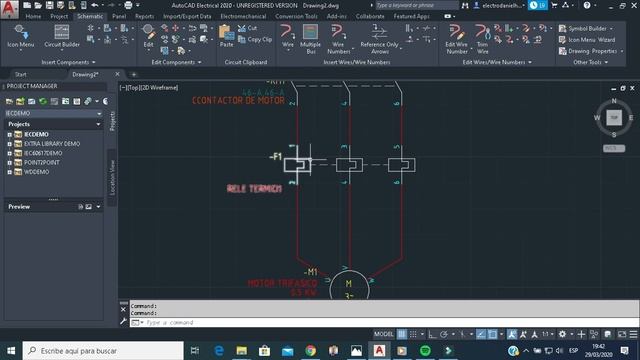
Task: Open Spotify from the taskbar
Action: pyautogui.click(x=425, y=351)
